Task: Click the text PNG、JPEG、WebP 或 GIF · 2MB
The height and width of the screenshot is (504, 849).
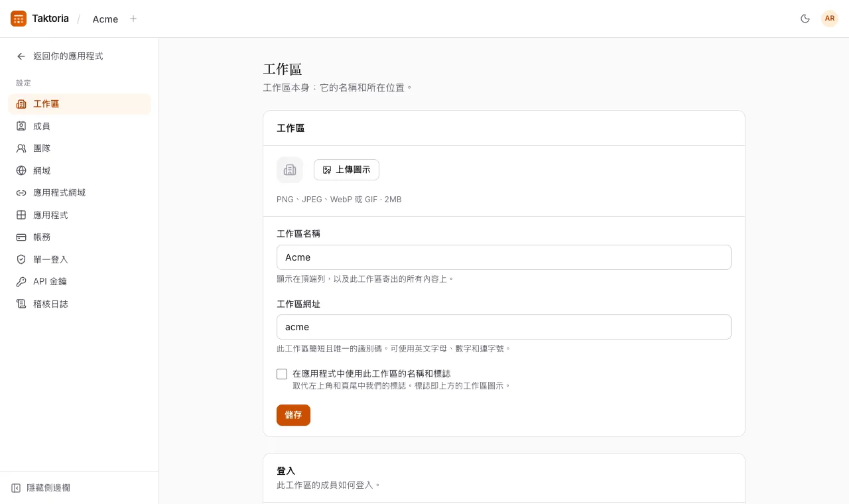Action: (x=339, y=200)
